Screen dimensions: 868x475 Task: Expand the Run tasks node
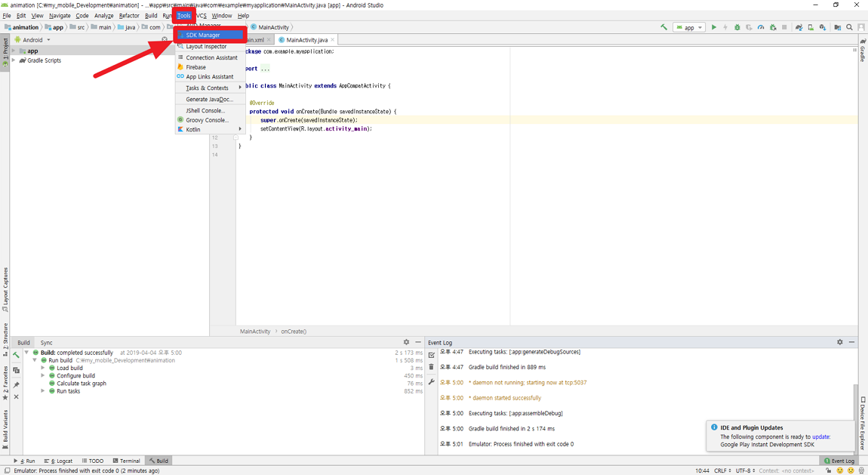pos(42,391)
